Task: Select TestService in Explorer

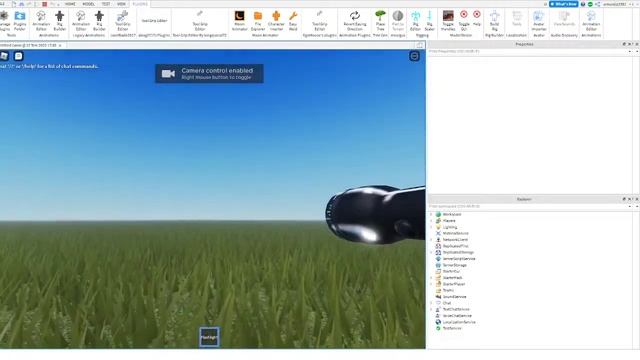Action: tap(452, 328)
